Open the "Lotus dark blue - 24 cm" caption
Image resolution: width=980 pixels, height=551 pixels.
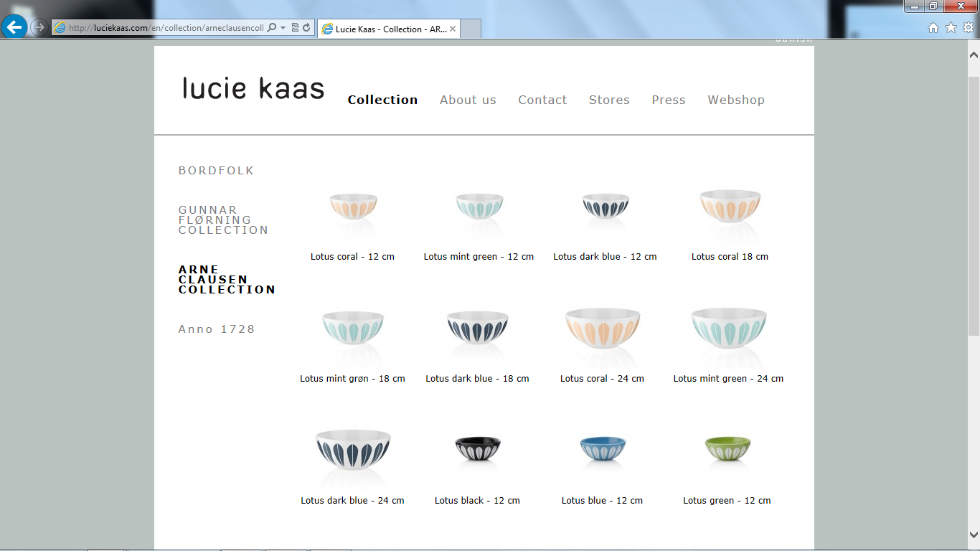click(352, 501)
